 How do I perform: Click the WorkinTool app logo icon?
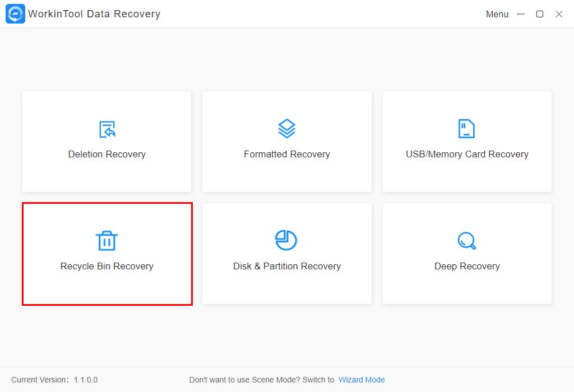tap(15, 14)
